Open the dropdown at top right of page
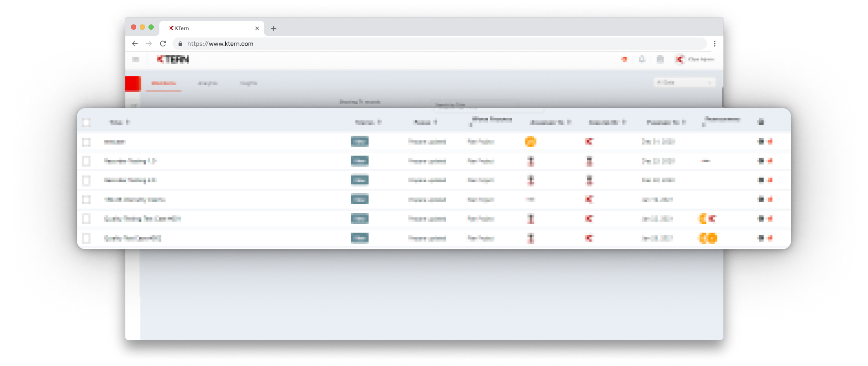The height and width of the screenshot is (366, 868). 684,82
